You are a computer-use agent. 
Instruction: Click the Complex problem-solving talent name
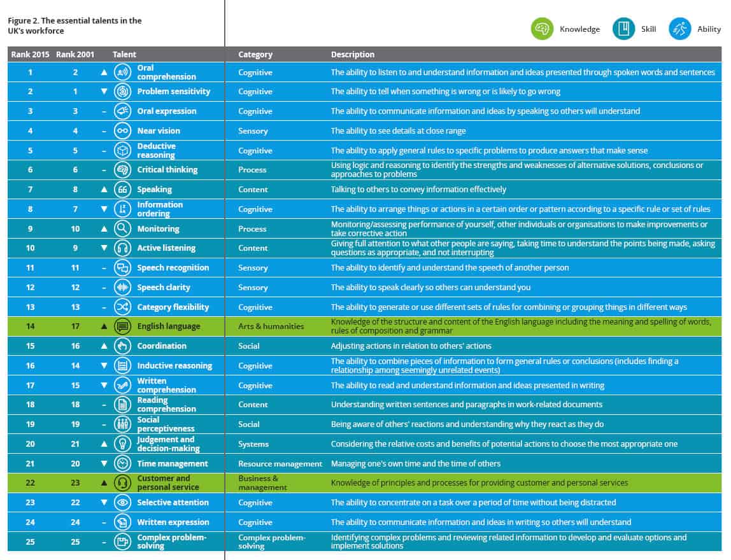pos(171,542)
